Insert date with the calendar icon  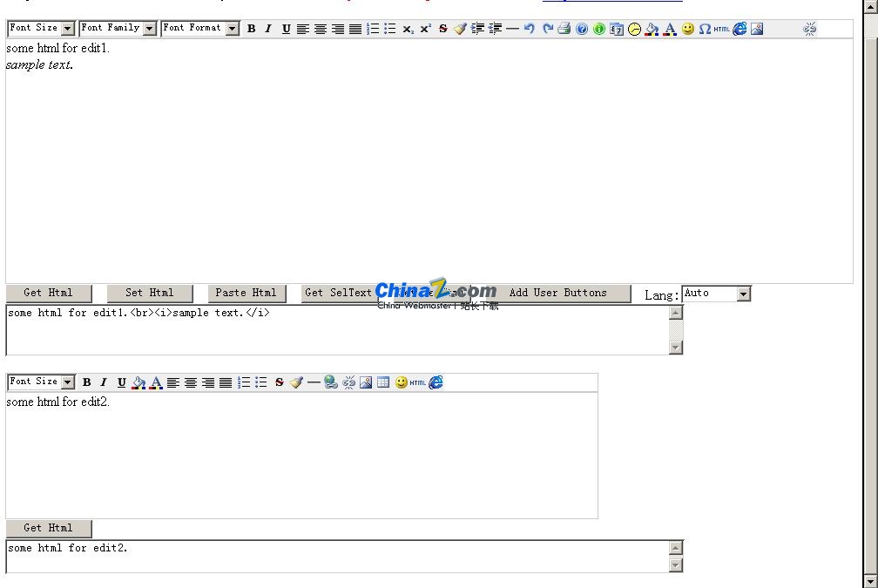coord(617,29)
